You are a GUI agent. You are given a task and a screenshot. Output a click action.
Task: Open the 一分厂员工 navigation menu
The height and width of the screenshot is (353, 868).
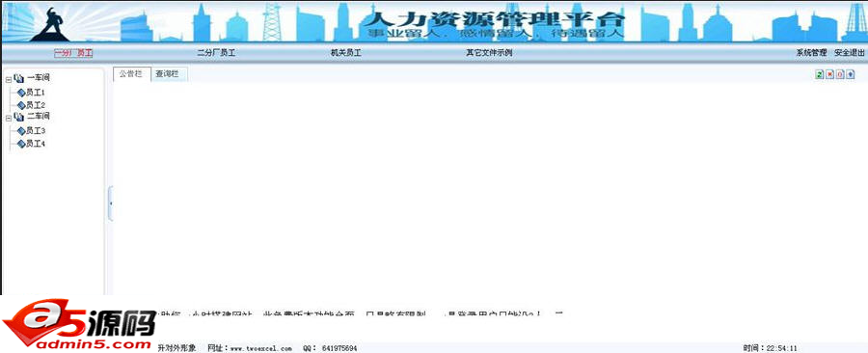(x=73, y=53)
